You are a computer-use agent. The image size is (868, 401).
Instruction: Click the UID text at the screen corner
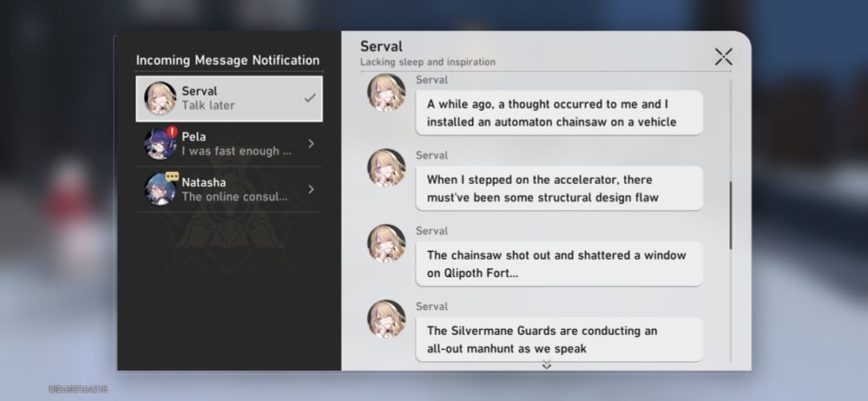point(78,390)
